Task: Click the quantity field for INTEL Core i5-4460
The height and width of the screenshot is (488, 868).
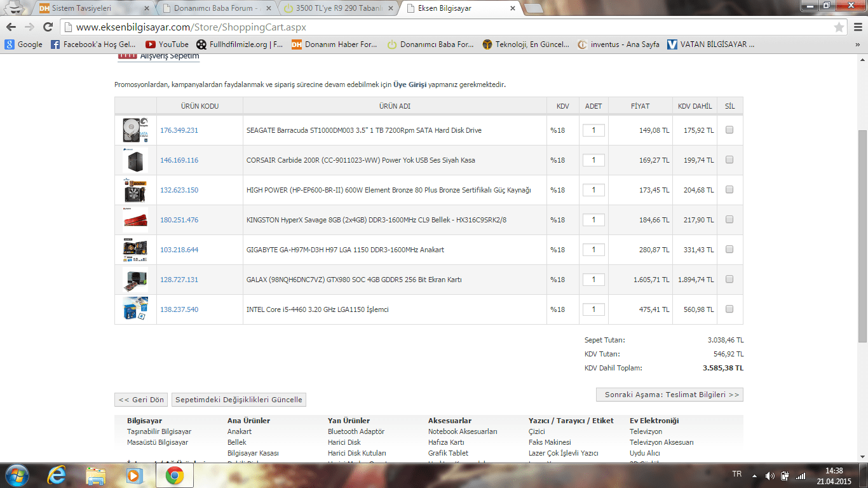Action: click(593, 309)
